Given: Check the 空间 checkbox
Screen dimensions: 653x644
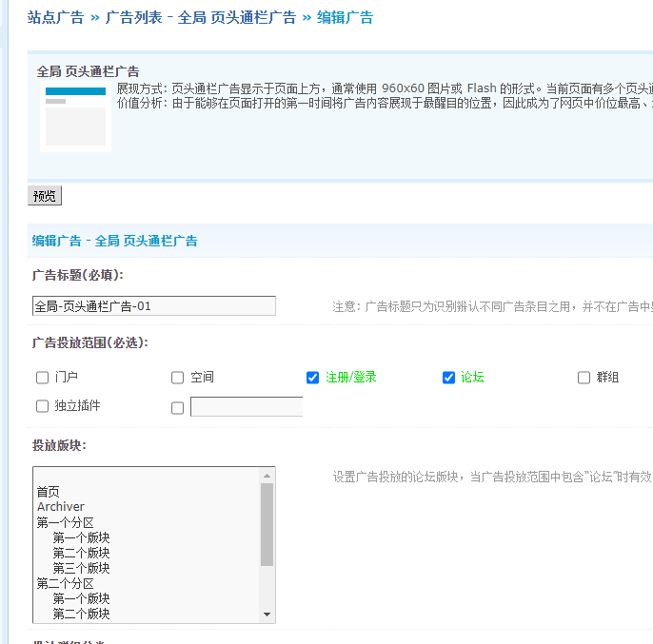Looking at the screenshot, I should (178, 378).
